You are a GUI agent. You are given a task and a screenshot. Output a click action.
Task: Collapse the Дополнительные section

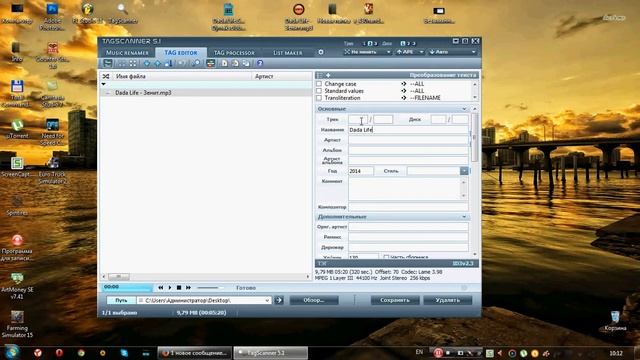coord(464,217)
